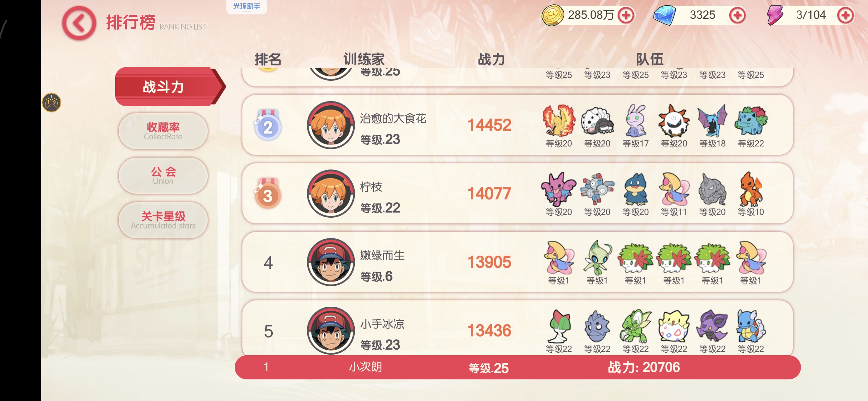868x401 pixels.
Task: Tap the blue diamond currency icon
Action: (x=664, y=15)
